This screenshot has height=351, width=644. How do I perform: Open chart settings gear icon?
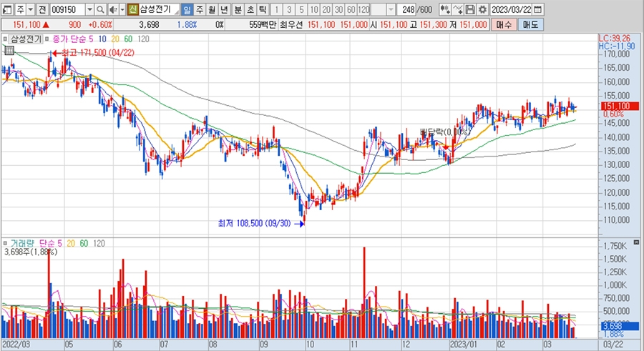coord(482,9)
